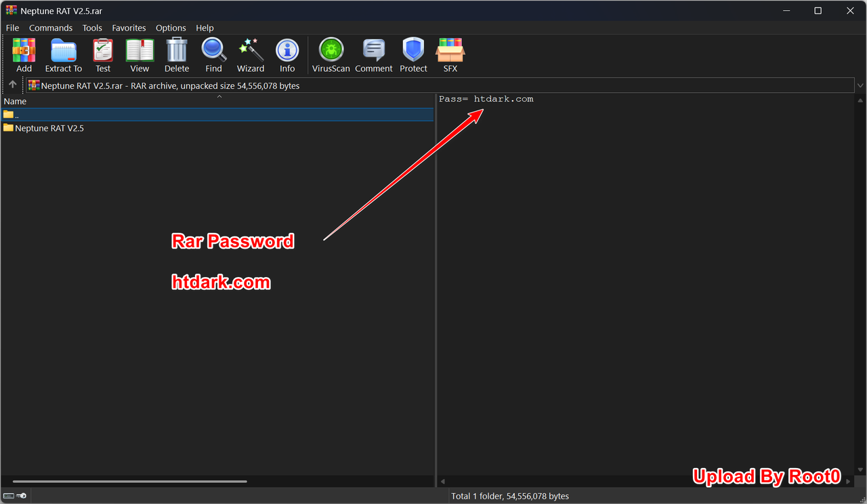Click the 'Total 1 folder' status text

click(510, 496)
